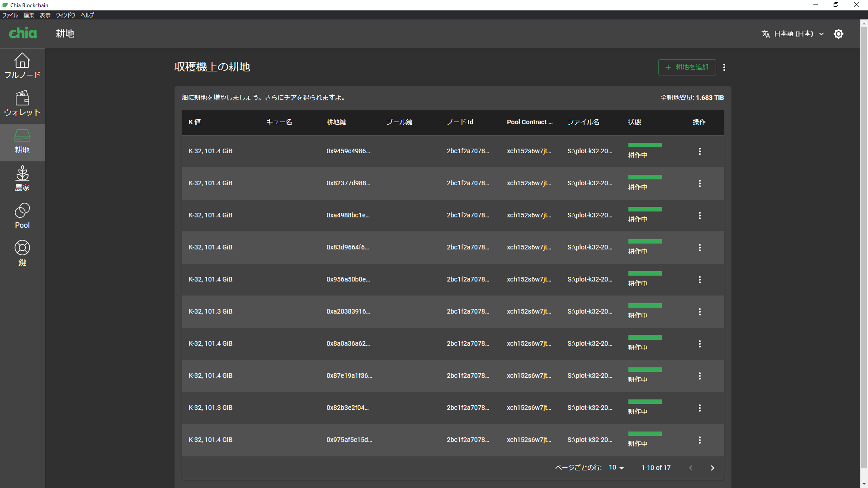
Task: Click the 耕作中 status in row 0x82b3e2f04
Action: pos(637,412)
